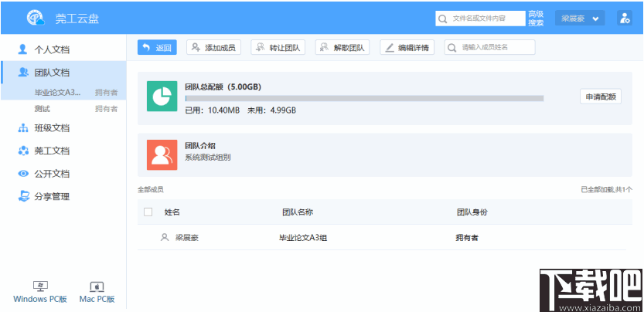Focus the 请输入成员姓名 search field
The width and height of the screenshot is (644, 312).
[490, 47]
